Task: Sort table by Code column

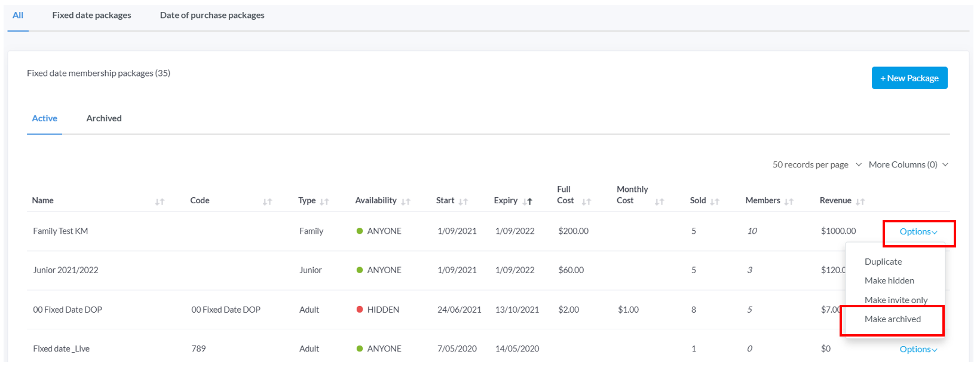Action: 267,202
